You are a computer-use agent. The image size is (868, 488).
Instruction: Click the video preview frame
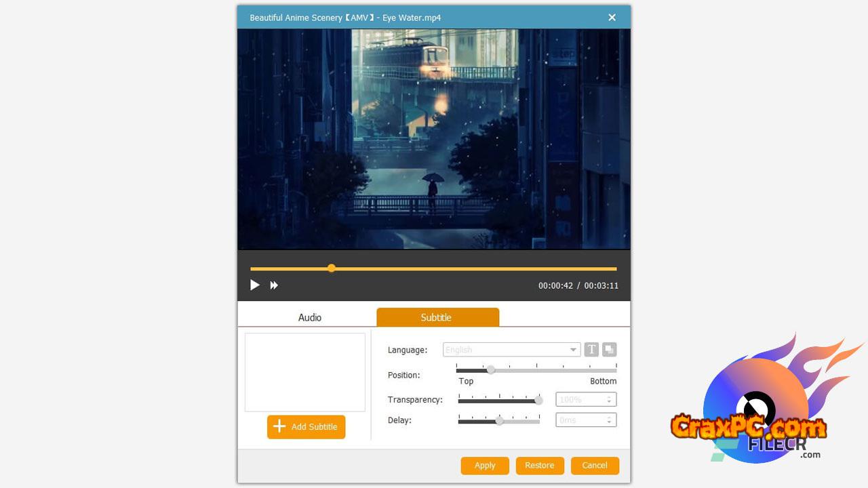[434, 139]
